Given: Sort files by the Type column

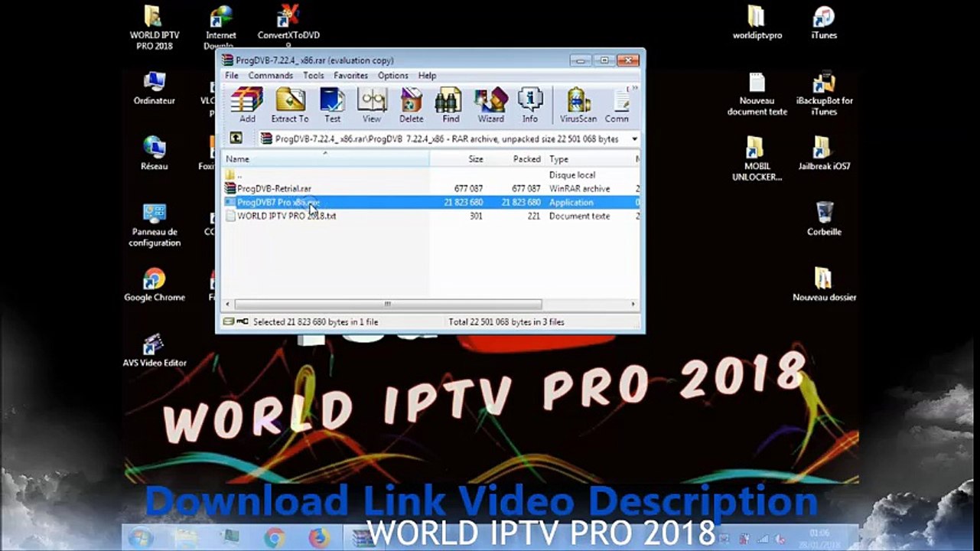Looking at the screenshot, I should click(x=589, y=158).
